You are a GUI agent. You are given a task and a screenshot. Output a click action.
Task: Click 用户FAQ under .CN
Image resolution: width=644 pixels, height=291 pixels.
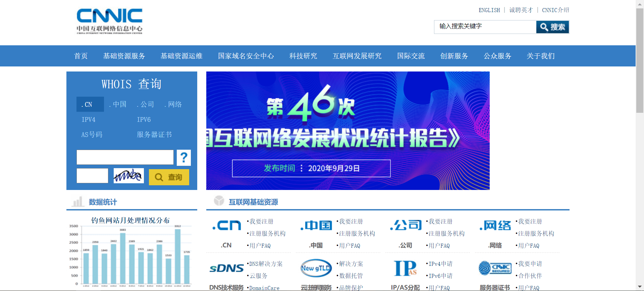[x=260, y=246]
